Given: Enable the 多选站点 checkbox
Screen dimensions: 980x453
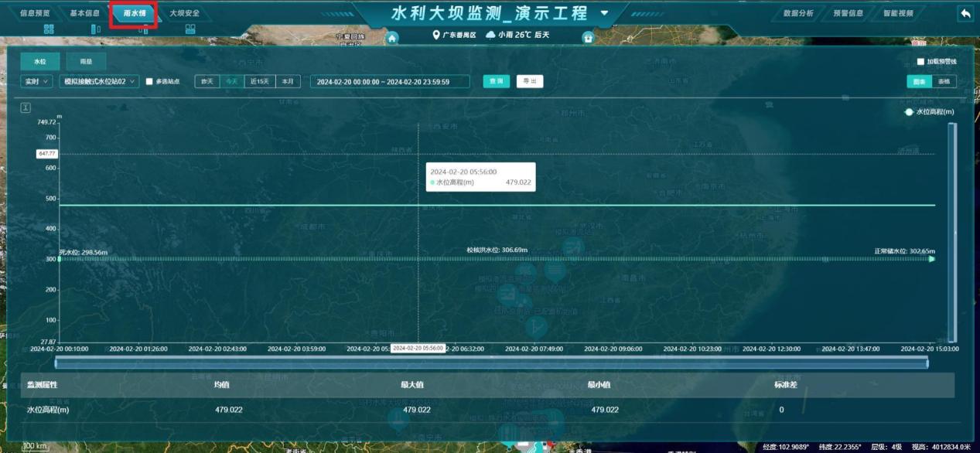Looking at the screenshot, I should pos(150,81).
